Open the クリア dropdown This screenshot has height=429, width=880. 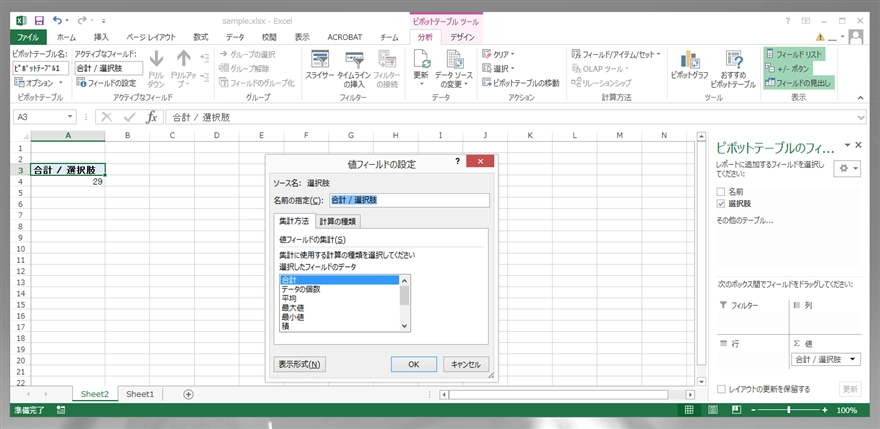[498, 54]
